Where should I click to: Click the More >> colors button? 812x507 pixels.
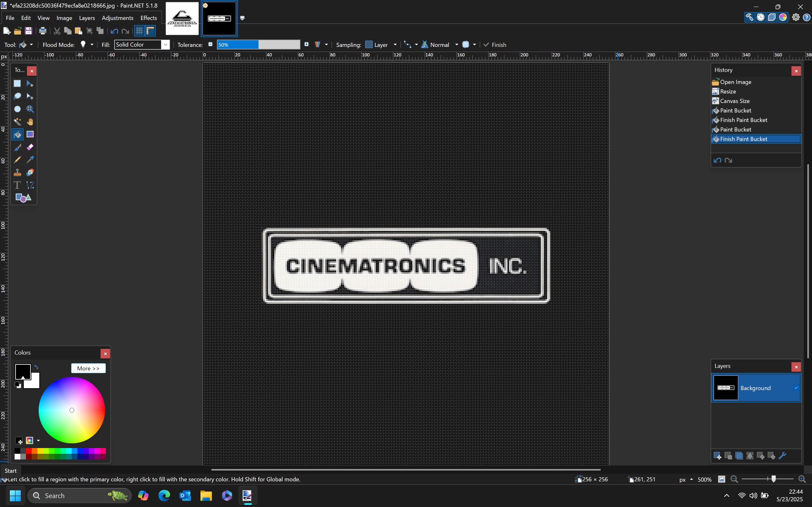[88, 368]
